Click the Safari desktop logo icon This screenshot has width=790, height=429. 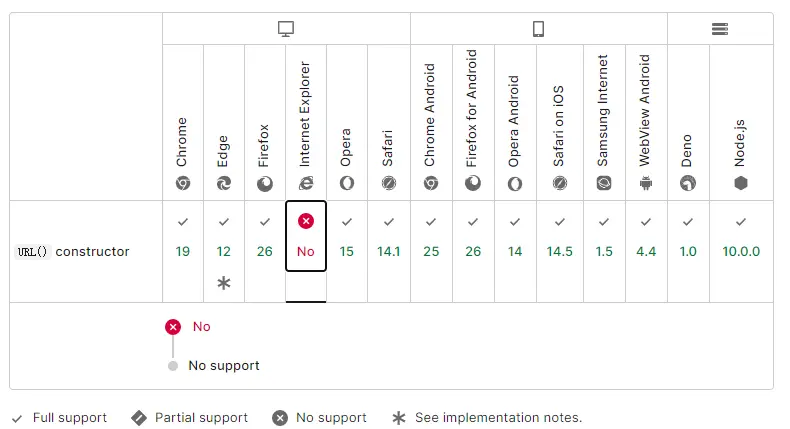tap(388, 183)
